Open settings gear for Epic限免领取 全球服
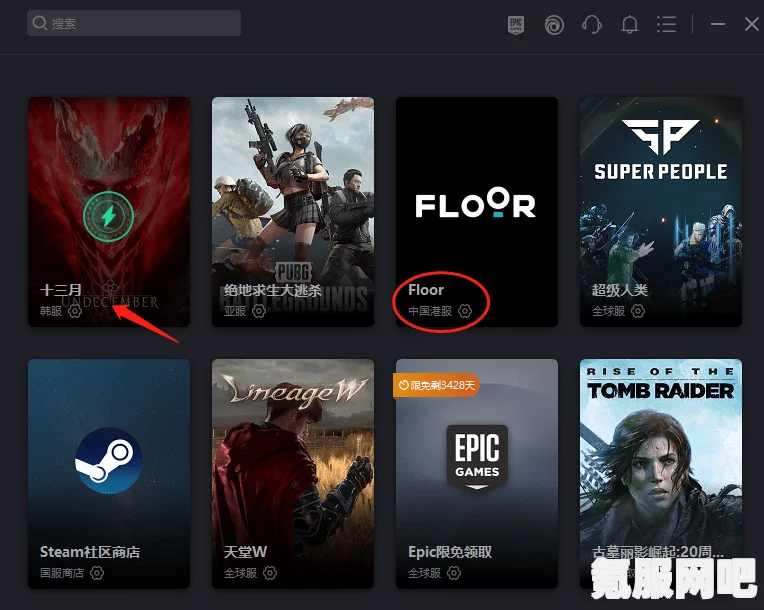Viewport: 764px width, 610px height. click(454, 573)
